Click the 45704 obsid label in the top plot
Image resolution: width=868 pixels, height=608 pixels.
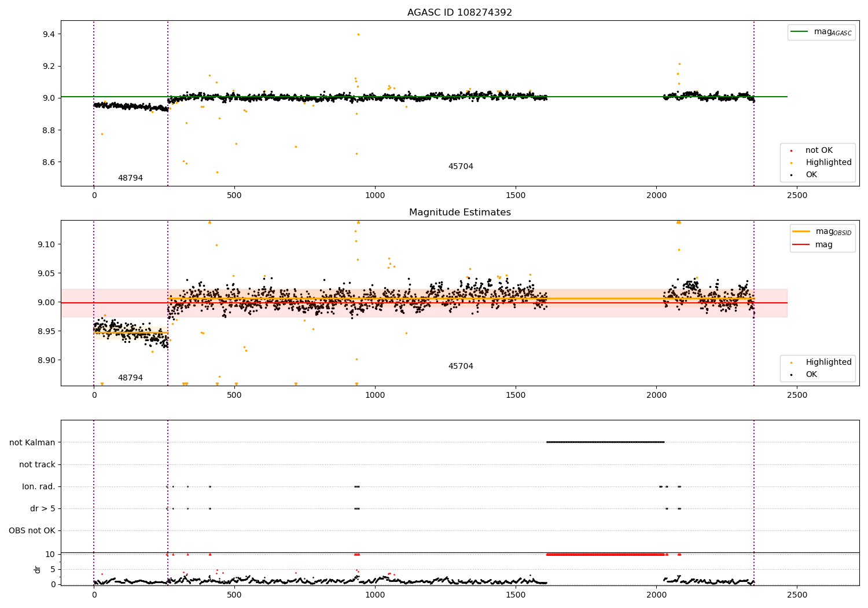461,167
